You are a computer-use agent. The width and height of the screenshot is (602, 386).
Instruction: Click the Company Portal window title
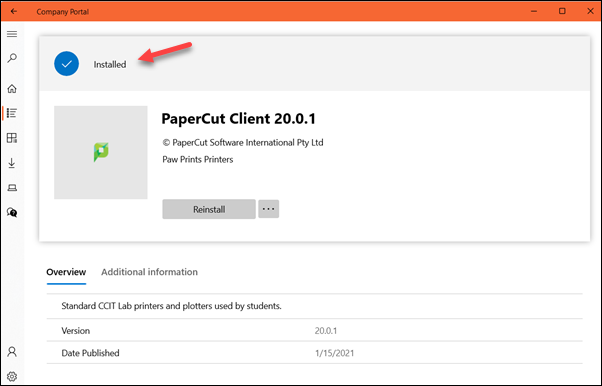(63, 12)
